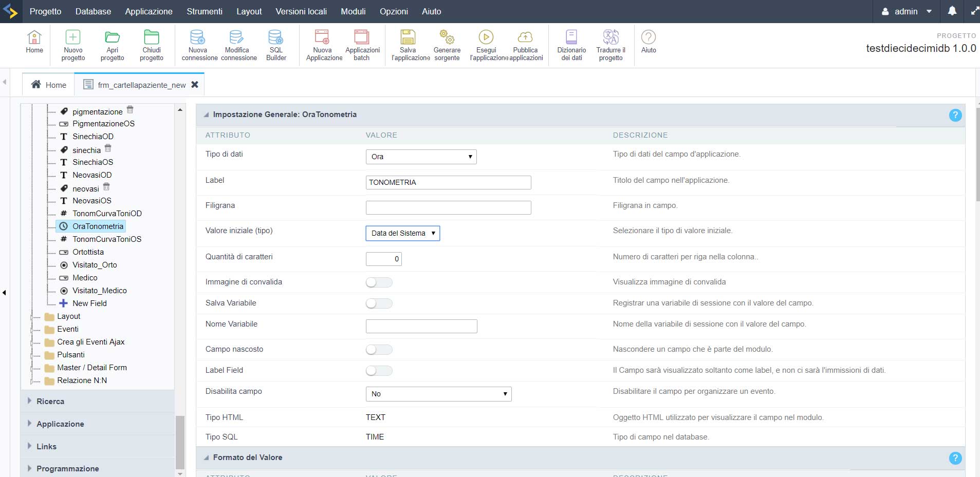The width and height of the screenshot is (980, 477).
Task: Click the sidebar tree scroll up arrow
Action: (180, 110)
